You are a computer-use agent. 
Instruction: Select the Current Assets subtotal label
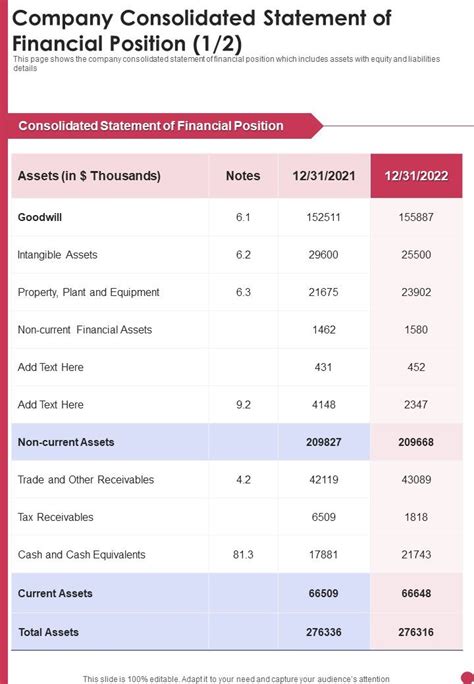point(55,593)
